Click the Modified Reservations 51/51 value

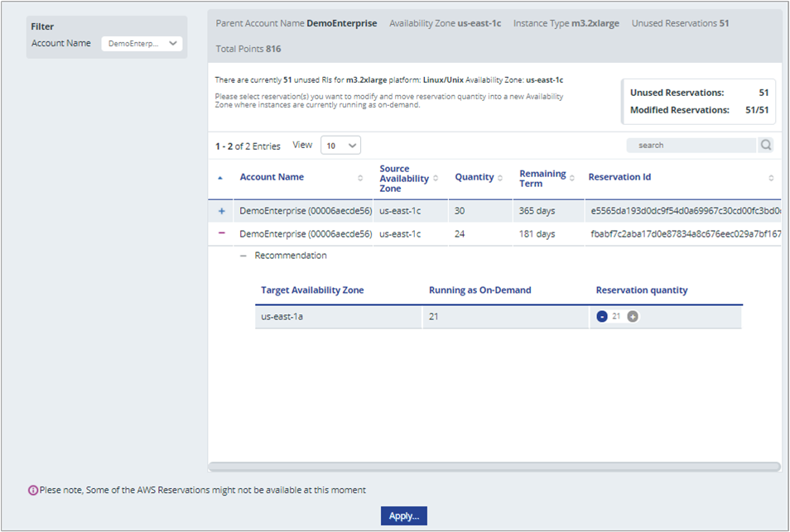point(757,110)
